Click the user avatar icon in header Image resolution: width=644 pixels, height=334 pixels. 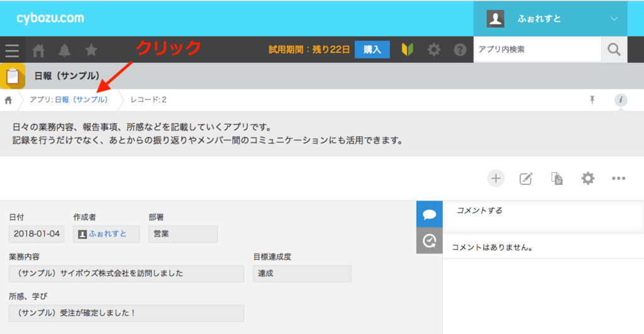[x=496, y=18]
